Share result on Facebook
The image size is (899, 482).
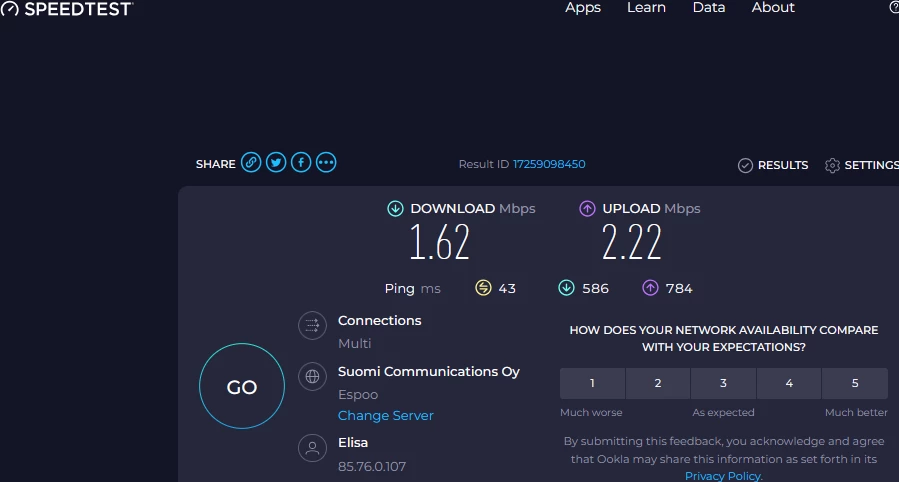301,163
